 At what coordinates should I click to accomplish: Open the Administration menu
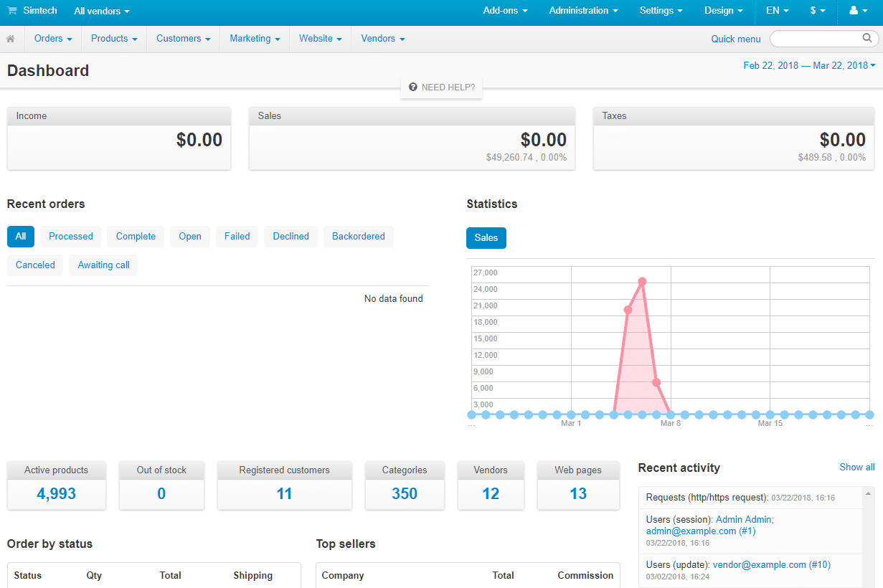point(582,10)
